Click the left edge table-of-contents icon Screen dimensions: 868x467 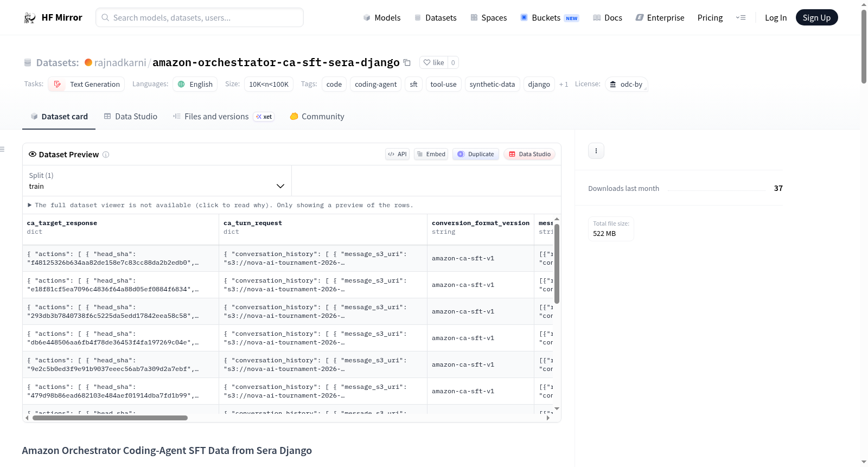[3, 149]
